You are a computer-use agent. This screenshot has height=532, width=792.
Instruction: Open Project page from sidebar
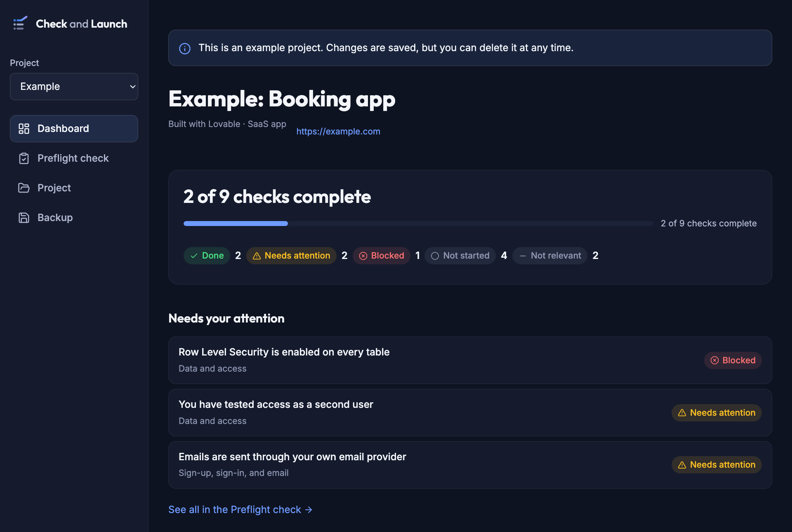click(x=74, y=188)
